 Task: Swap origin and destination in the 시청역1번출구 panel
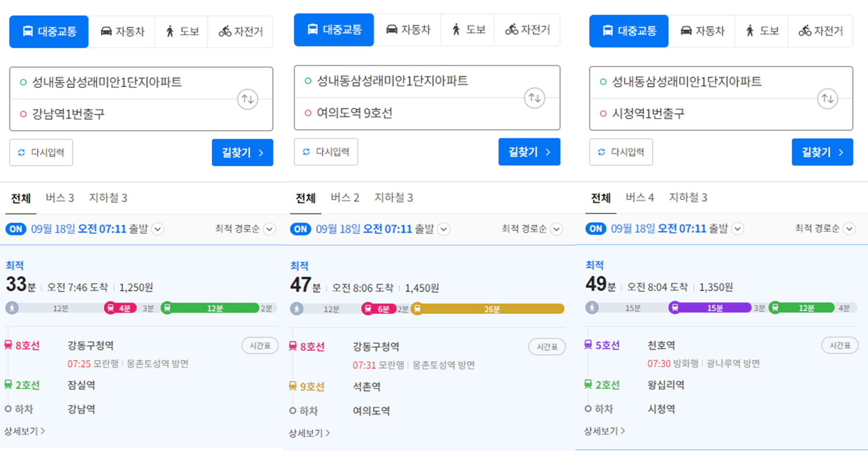827,98
